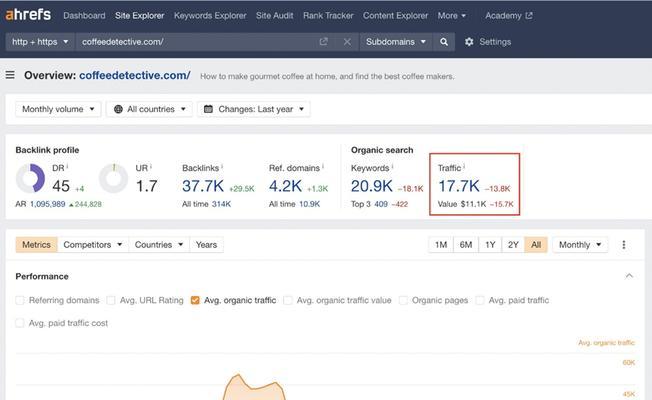Select 2Y time range

tap(513, 244)
